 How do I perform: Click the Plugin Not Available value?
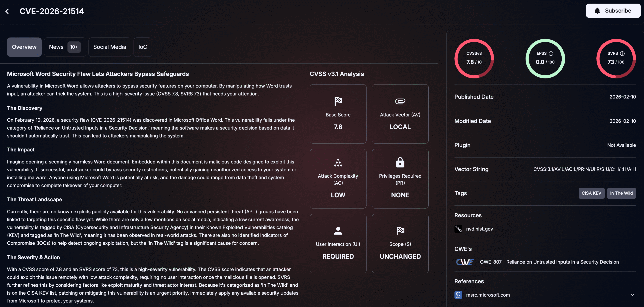pyautogui.click(x=621, y=145)
